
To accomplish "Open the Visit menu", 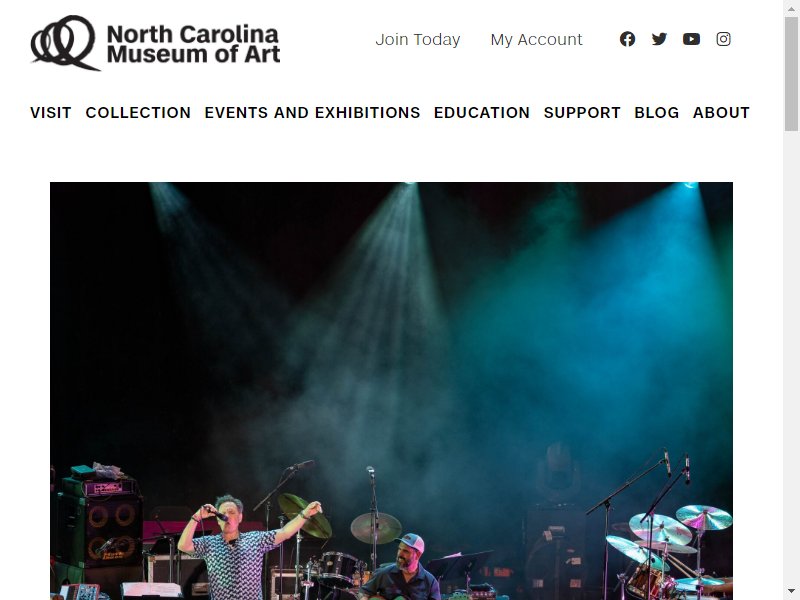I will coord(51,113).
